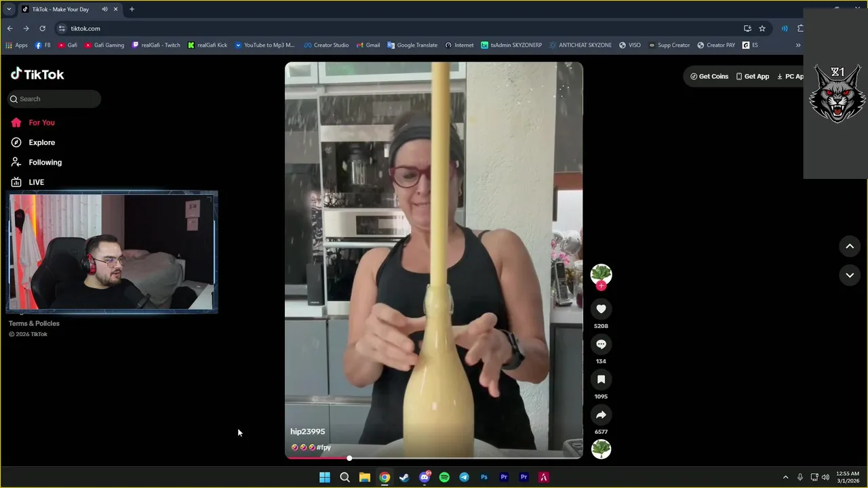Bookmark this page with the star
The width and height of the screenshot is (868, 488).
click(x=762, y=28)
